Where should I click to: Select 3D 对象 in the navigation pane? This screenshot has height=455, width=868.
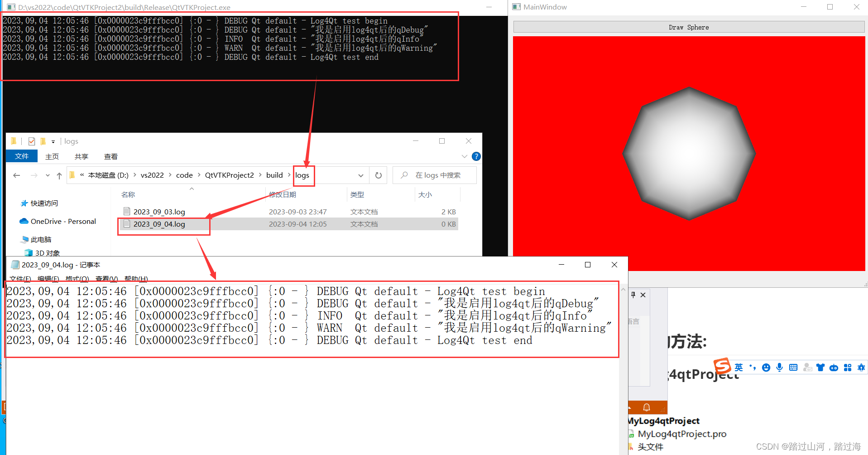[x=47, y=253]
